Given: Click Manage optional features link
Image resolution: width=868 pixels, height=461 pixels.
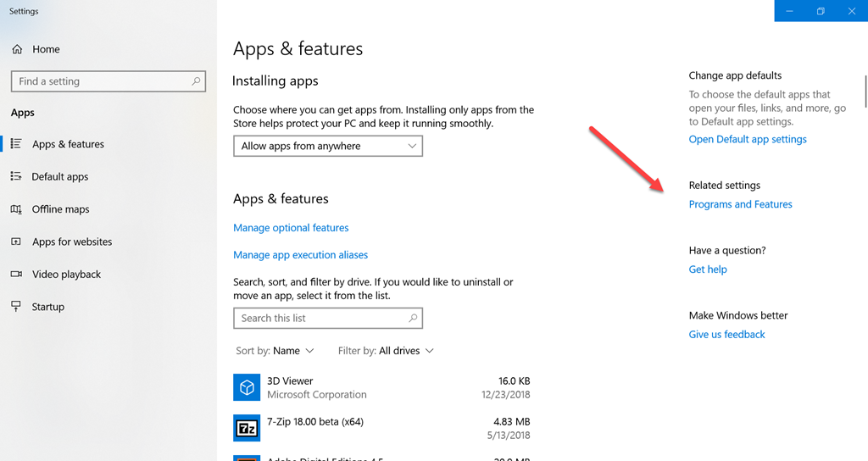Looking at the screenshot, I should click(x=291, y=228).
